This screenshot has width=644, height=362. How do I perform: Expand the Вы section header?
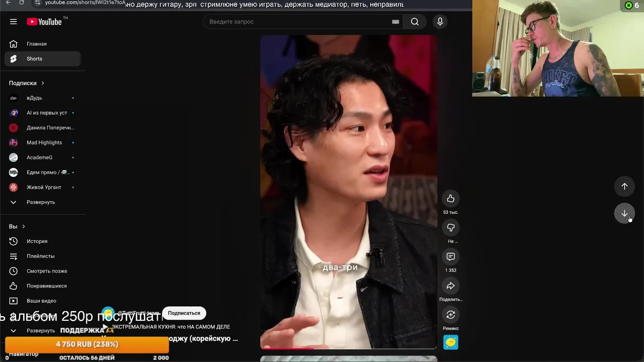click(x=17, y=226)
